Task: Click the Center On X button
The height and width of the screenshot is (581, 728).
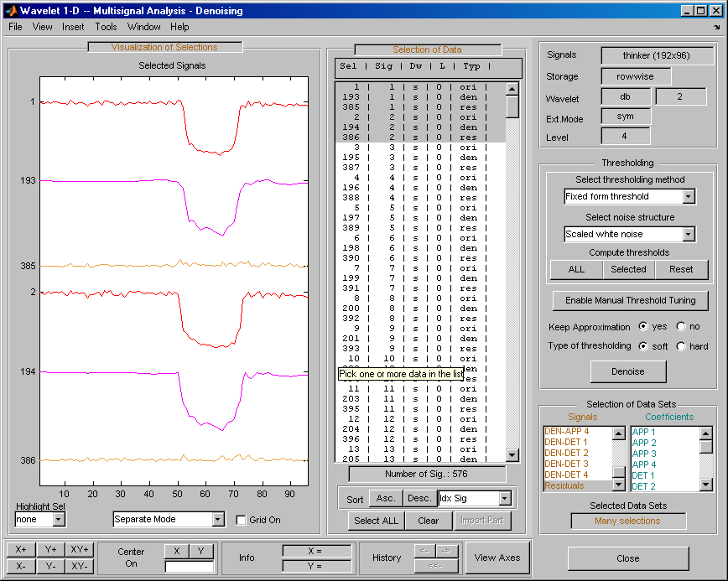Action: pyautogui.click(x=176, y=551)
